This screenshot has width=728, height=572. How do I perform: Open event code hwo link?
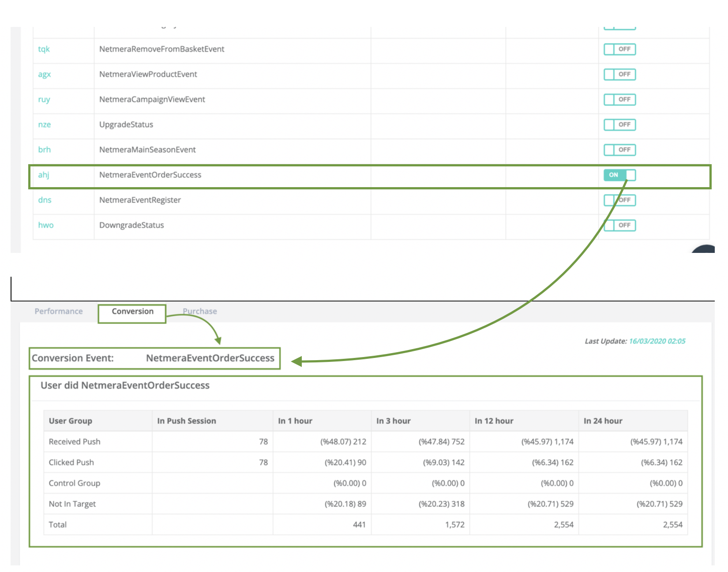click(45, 225)
